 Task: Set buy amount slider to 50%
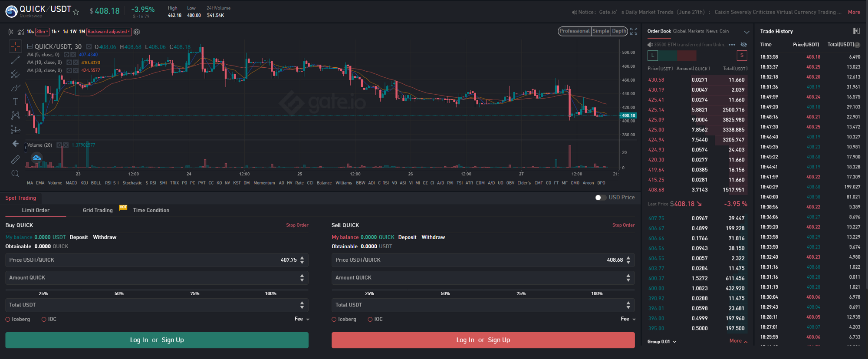point(119,294)
